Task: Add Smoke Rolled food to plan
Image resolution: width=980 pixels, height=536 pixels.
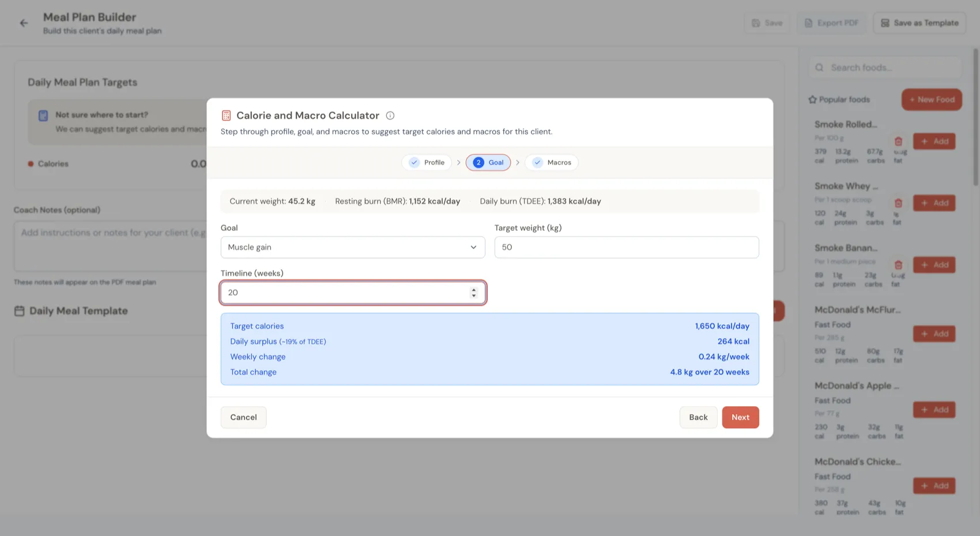Action: pyautogui.click(x=934, y=141)
